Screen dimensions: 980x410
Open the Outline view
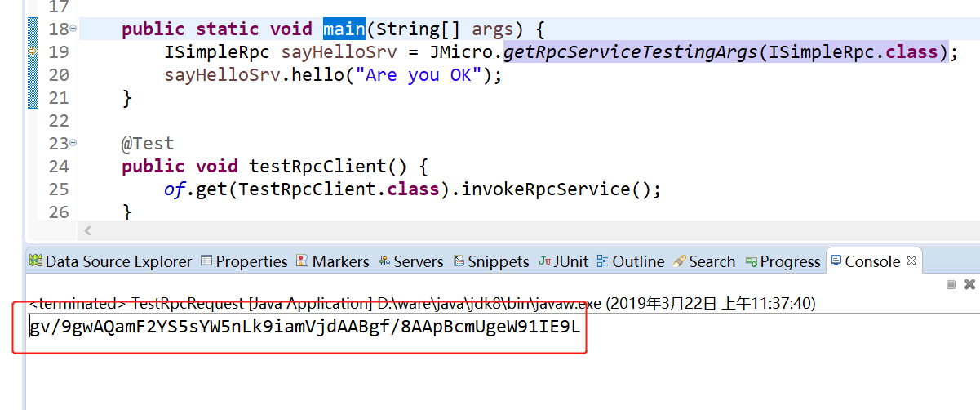(638, 261)
